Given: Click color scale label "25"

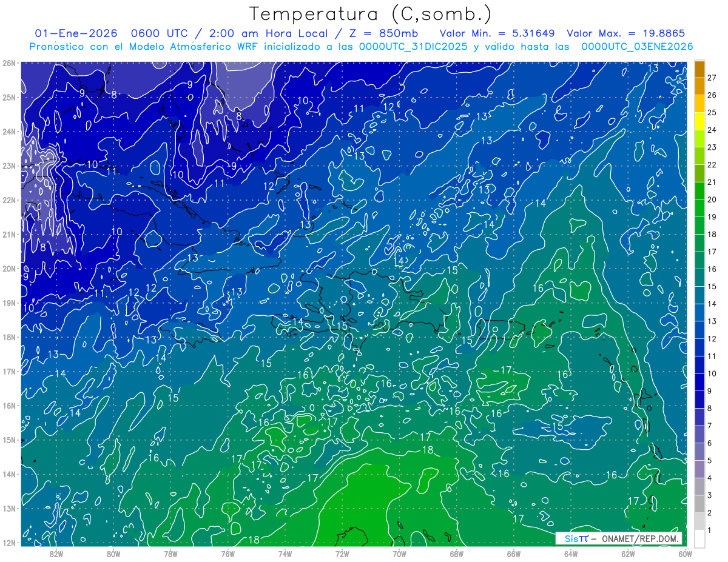Looking at the screenshot, I should pyautogui.click(x=712, y=113).
